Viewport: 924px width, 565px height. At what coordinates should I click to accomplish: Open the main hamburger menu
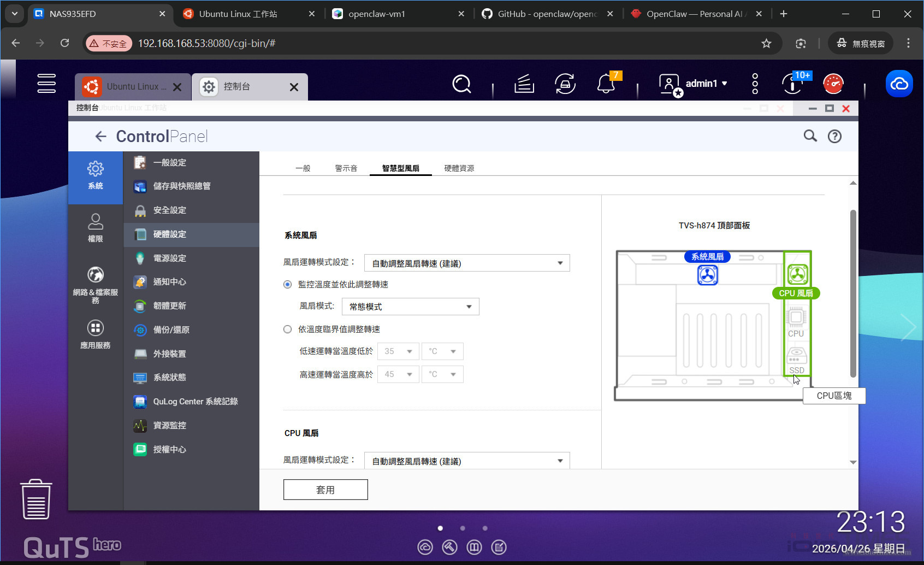coord(46,84)
